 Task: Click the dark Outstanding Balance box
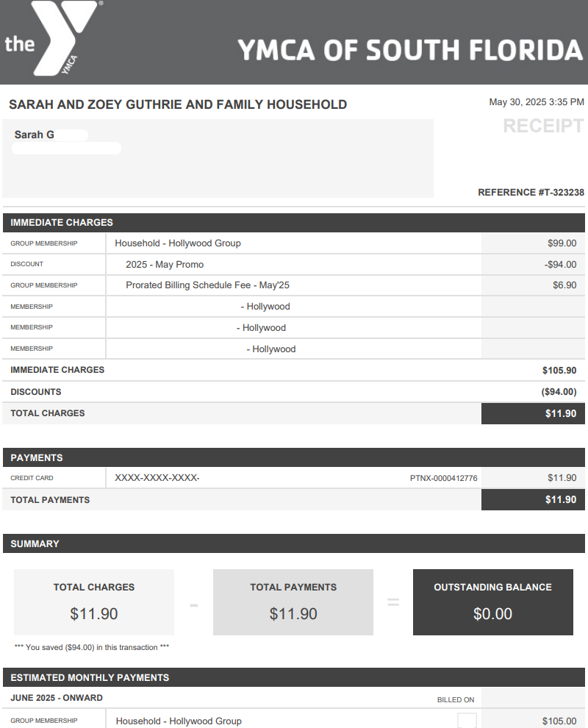492,602
